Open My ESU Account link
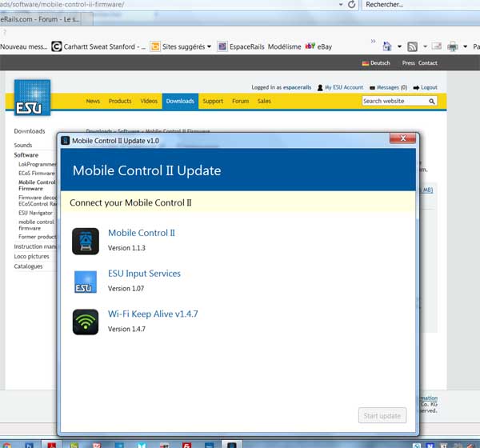The image size is (480, 448). 341,87
